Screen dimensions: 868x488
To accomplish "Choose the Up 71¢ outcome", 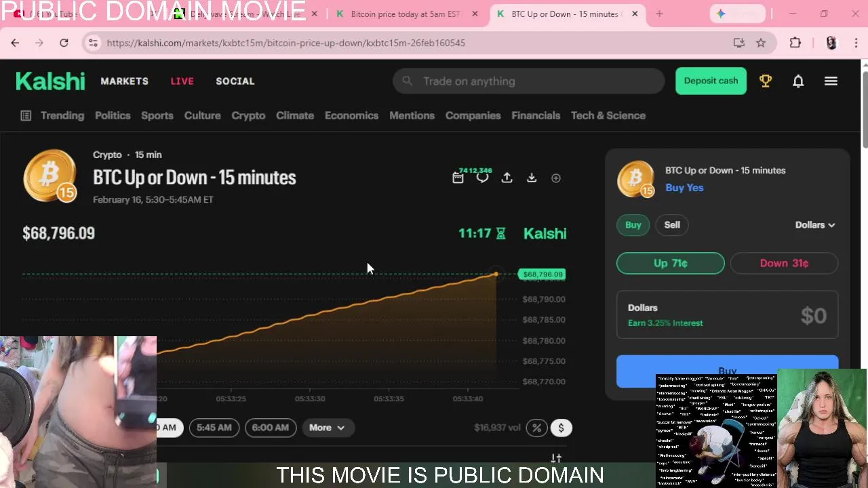I will click(x=671, y=263).
